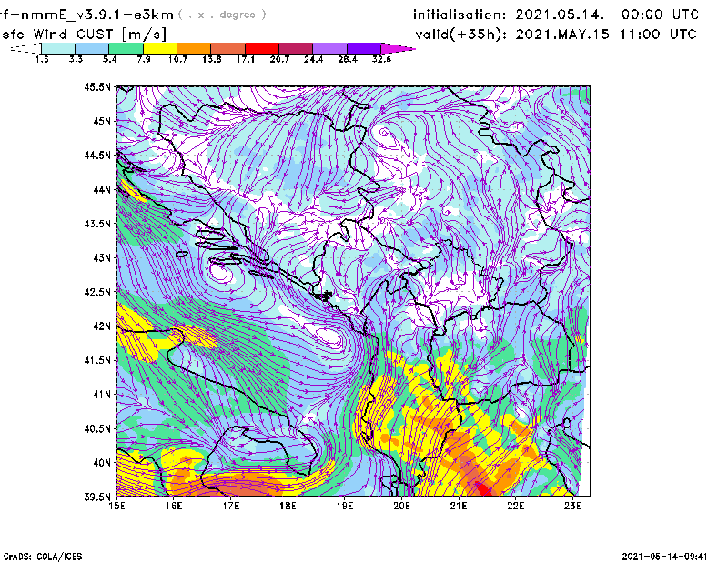The height and width of the screenshot is (562, 728).
Task: Pick the bright red legend swatch
Action: tap(262, 48)
